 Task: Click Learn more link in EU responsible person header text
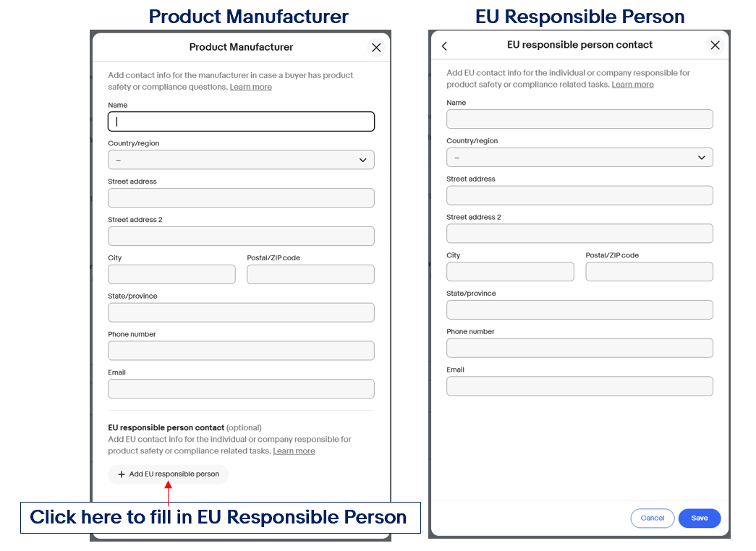(632, 85)
